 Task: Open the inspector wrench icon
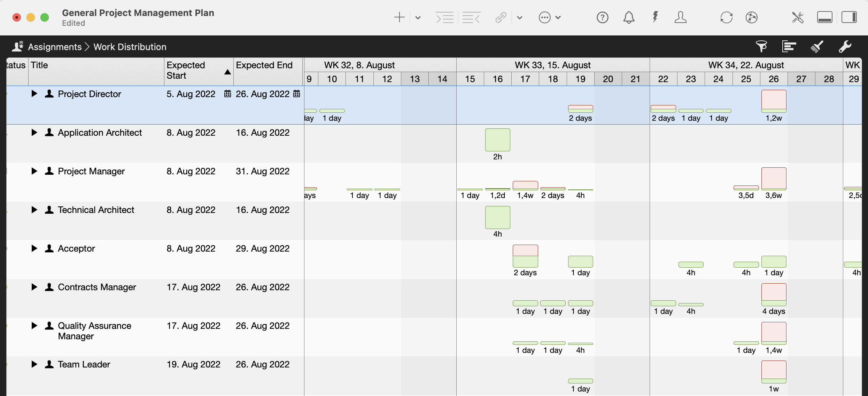pos(845,46)
